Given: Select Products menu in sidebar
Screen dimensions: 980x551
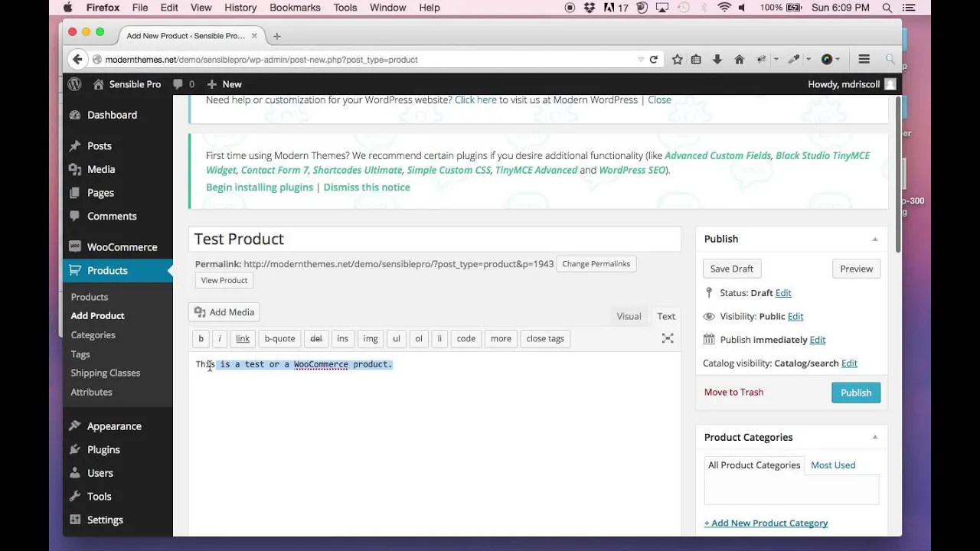Looking at the screenshot, I should click(x=107, y=270).
